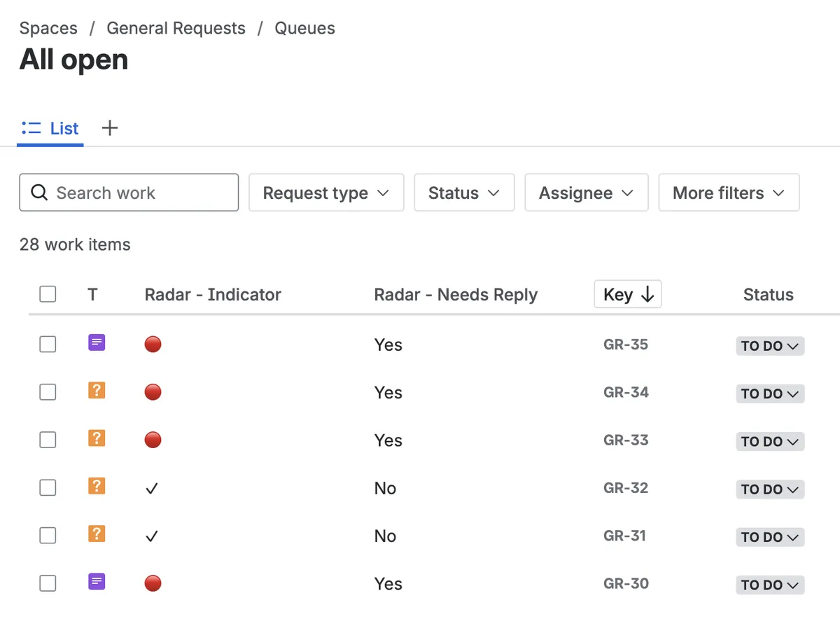Image resolution: width=840 pixels, height=619 pixels.
Task: Open the TO DO status dropdown for GR-32
Action: (770, 489)
